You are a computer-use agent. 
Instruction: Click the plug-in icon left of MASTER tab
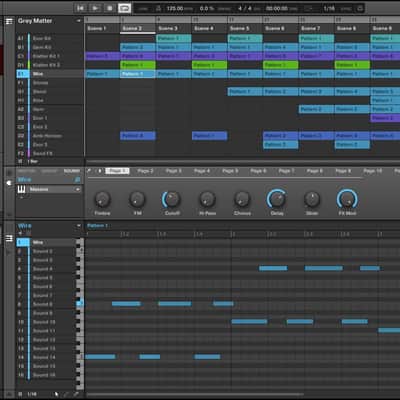(x=9, y=172)
